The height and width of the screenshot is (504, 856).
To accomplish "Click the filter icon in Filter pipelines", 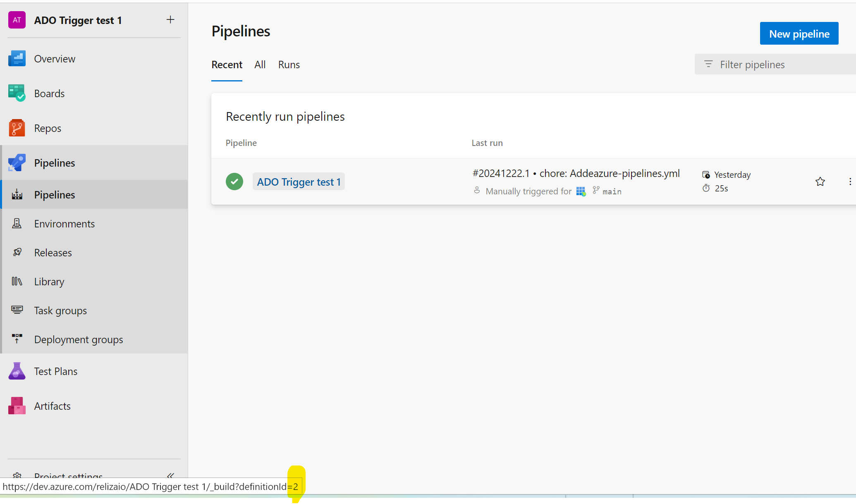I will click(708, 64).
